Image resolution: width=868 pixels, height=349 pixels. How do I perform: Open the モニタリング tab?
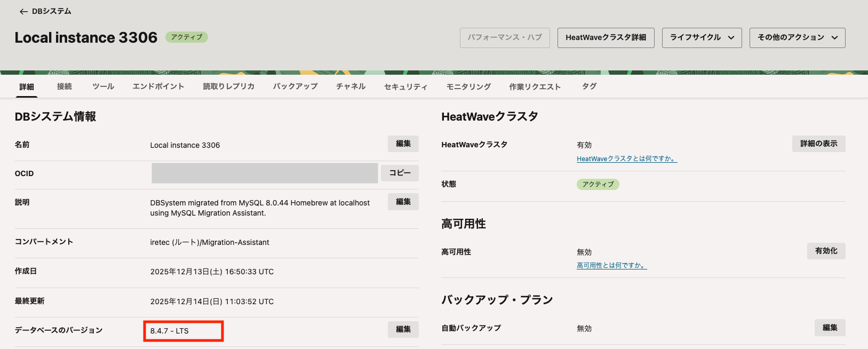[x=468, y=87]
